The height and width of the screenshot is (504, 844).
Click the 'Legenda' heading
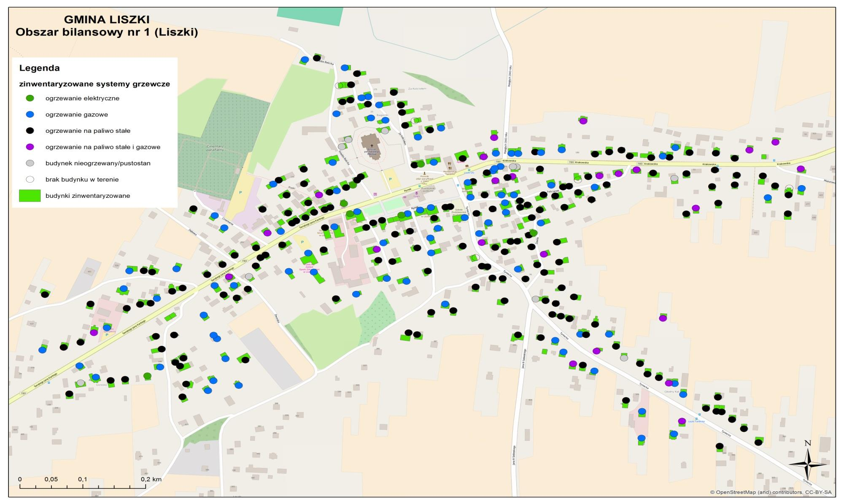(x=40, y=68)
